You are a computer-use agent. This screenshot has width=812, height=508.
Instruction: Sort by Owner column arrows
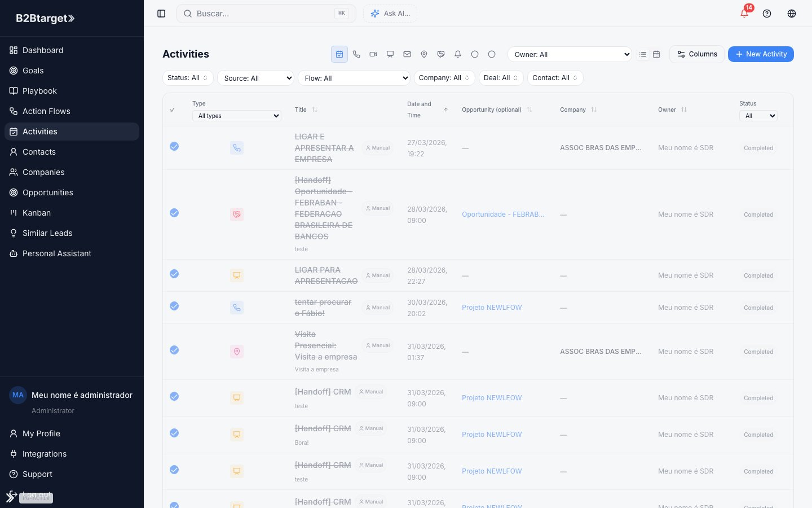[684, 110]
